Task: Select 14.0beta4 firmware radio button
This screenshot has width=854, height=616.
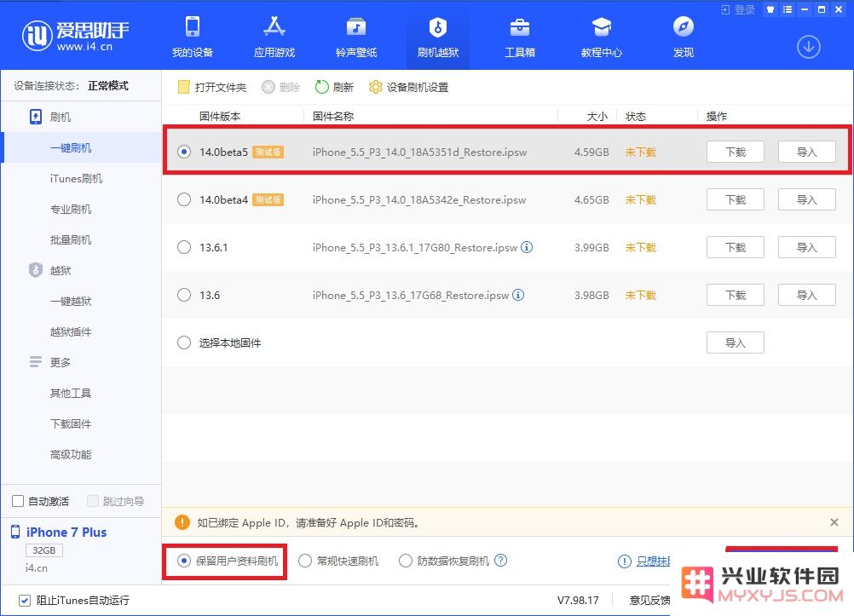Action: click(x=184, y=199)
